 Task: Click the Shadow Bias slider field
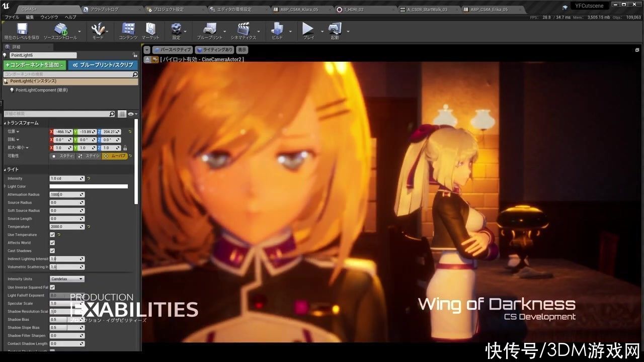pyautogui.click(x=67, y=319)
